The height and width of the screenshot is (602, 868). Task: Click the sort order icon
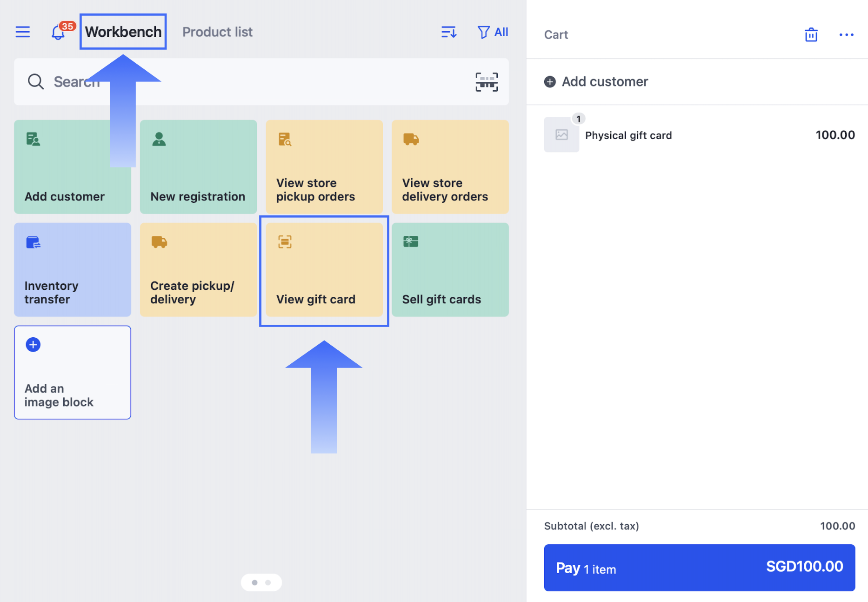pyautogui.click(x=448, y=32)
